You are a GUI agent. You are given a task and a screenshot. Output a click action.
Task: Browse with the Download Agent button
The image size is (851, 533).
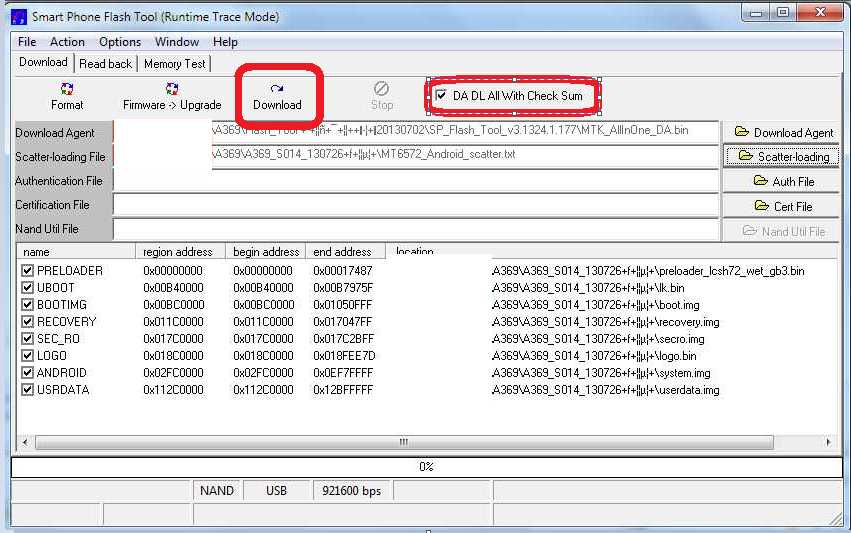[x=783, y=132]
